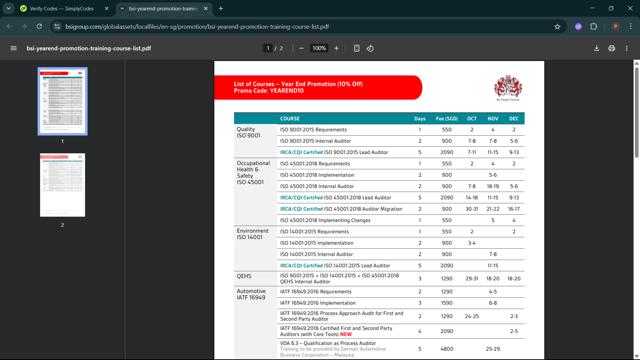Click the Fit to page icon
Screen dimensions: 640x360
coord(357,48)
